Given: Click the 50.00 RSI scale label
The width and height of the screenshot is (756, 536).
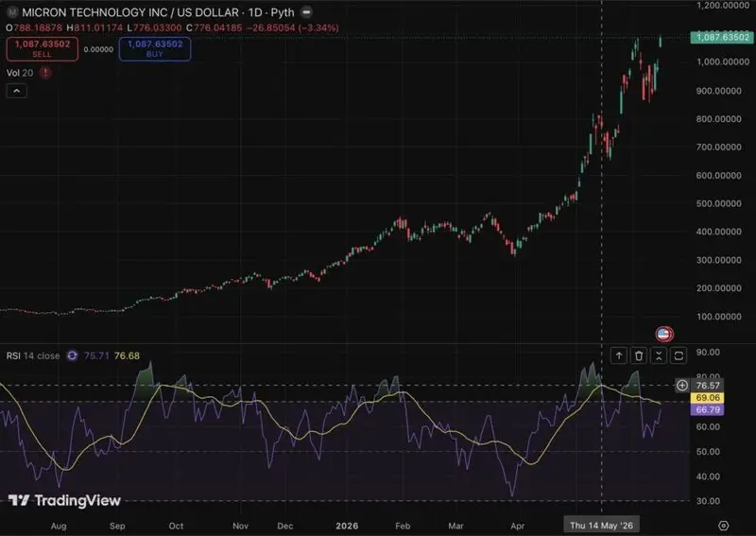Looking at the screenshot, I should point(708,452).
